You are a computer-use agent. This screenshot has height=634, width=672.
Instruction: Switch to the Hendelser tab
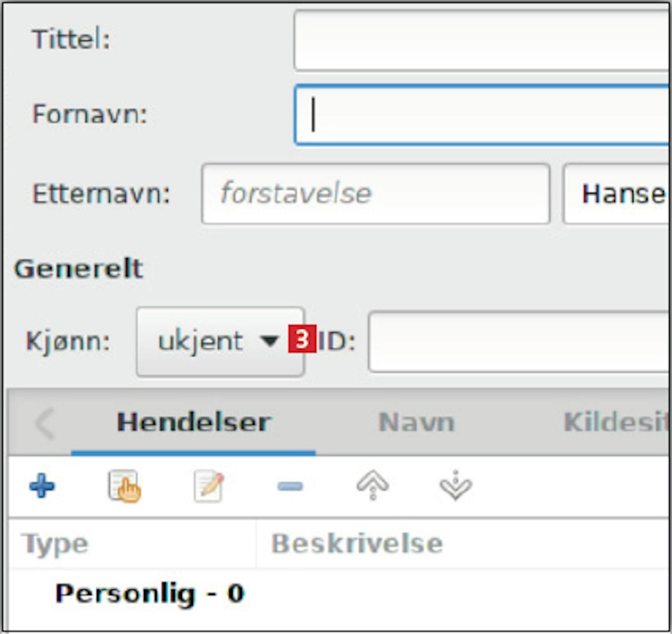coord(194,422)
